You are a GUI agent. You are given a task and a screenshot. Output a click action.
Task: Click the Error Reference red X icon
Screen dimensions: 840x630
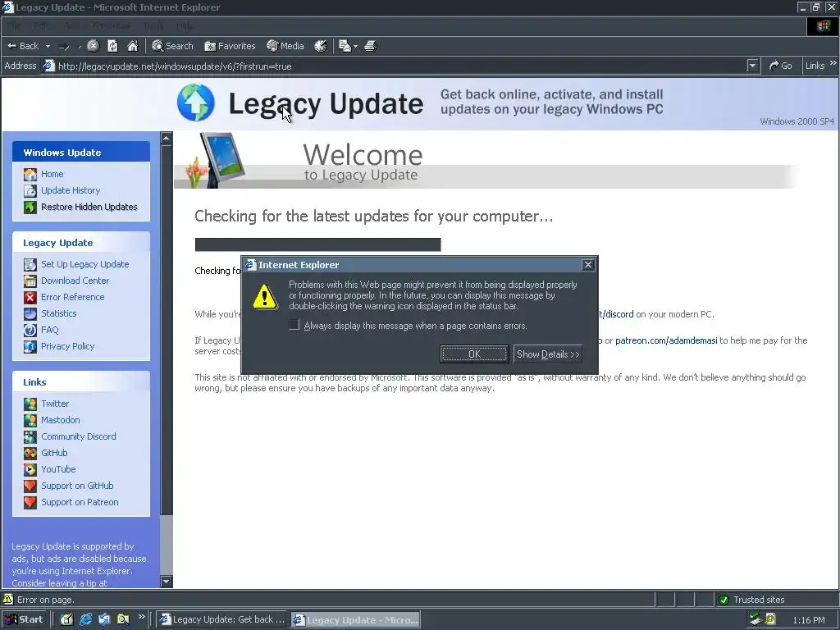click(x=30, y=297)
